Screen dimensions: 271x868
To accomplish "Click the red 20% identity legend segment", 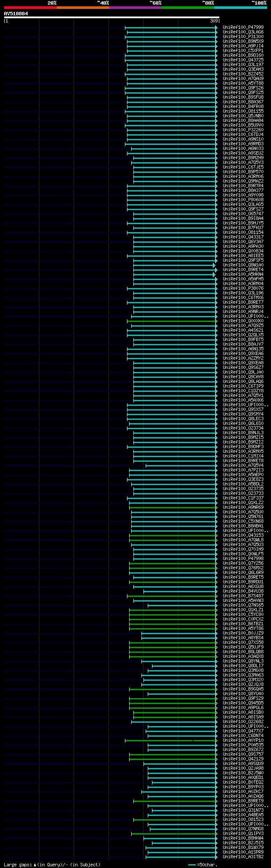I will pos(30,8).
